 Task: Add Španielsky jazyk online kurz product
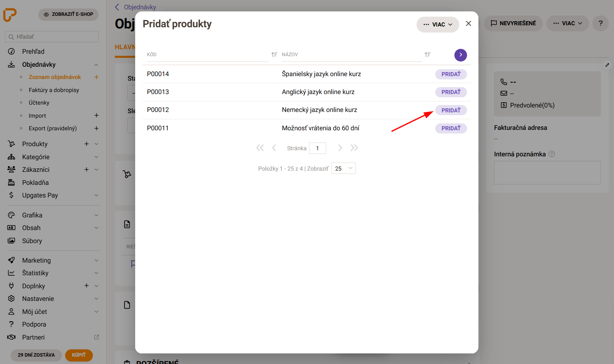[451, 74]
